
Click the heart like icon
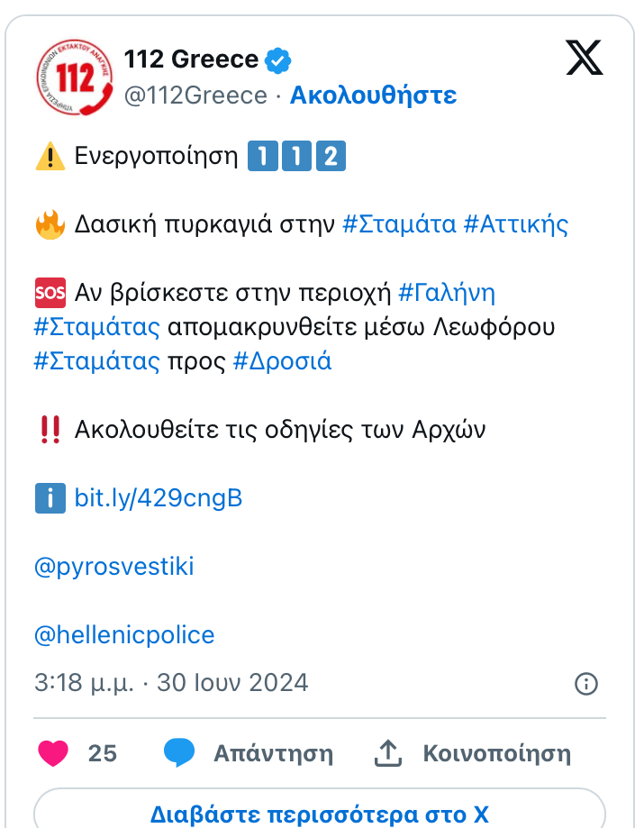[53, 753]
